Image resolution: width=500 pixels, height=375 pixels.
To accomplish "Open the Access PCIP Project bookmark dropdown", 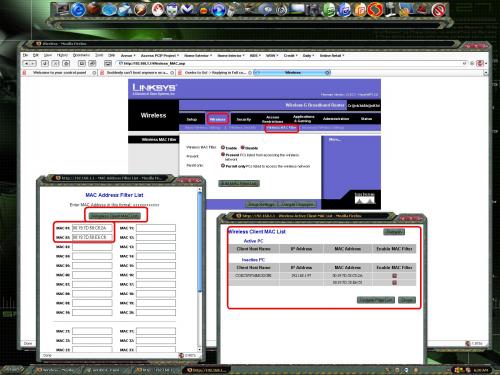I will point(160,55).
